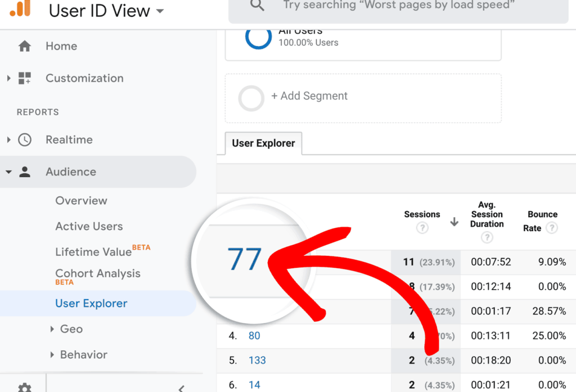Click the Sessions column help icon
Viewport: 576px width, 392px height.
pos(421,228)
